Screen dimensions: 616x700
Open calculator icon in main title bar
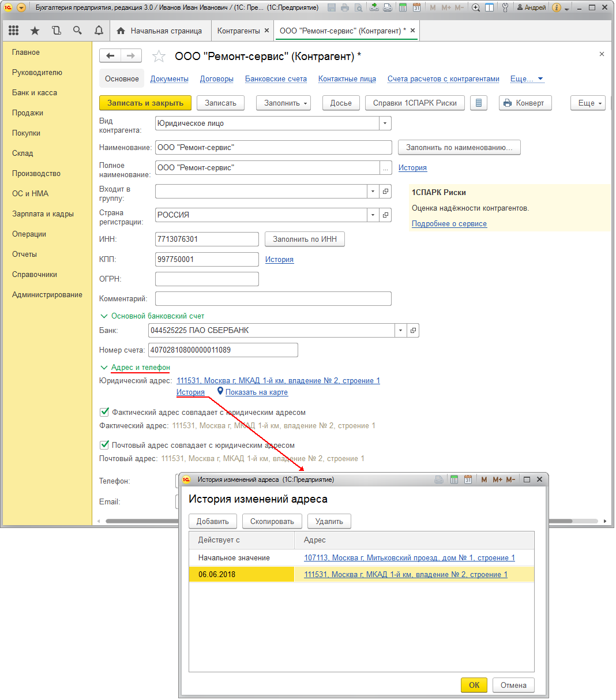pos(403,8)
